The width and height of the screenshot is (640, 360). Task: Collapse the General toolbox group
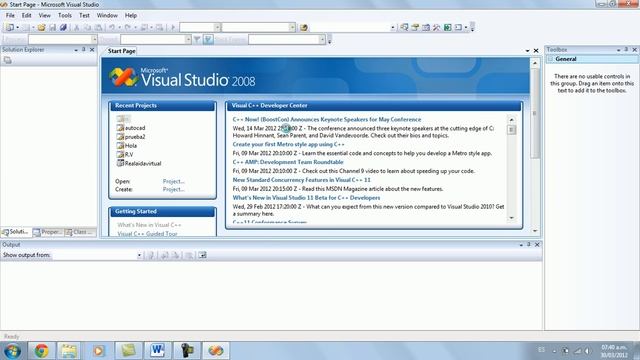(x=550, y=59)
